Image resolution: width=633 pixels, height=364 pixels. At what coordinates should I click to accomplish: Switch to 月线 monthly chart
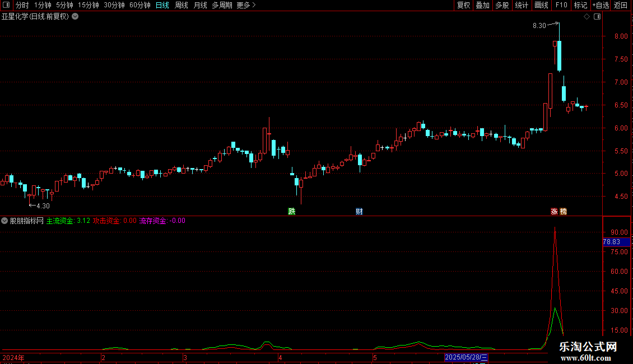pyautogui.click(x=200, y=5)
